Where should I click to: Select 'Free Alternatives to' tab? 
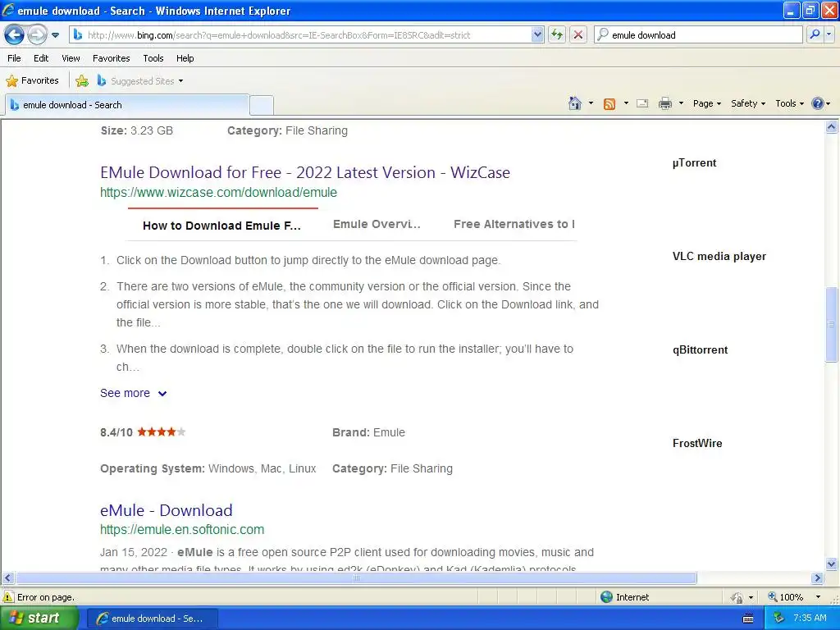(514, 225)
